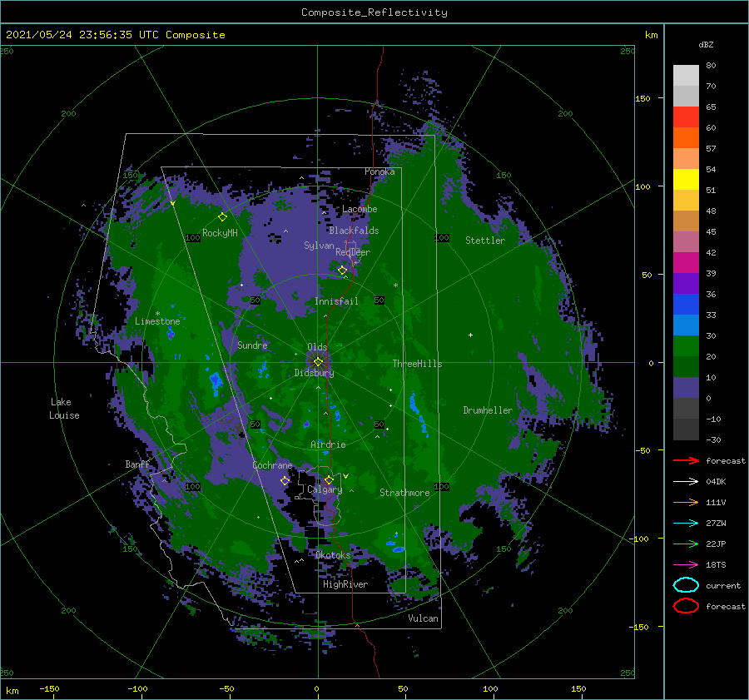749x700 pixels.
Task: Click the white plus marker west of Drumheller
Action: coord(470,335)
